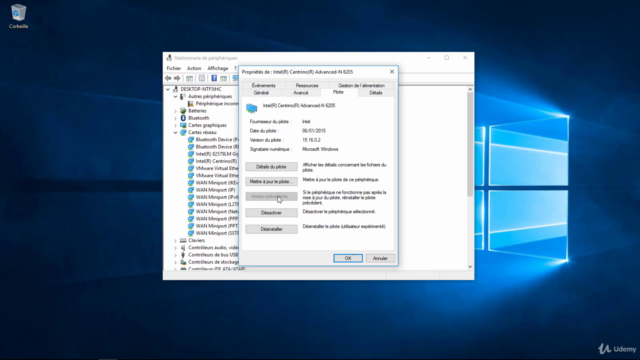Open the Fichier menu
The width and height of the screenshot is (640, 360).
173,68
